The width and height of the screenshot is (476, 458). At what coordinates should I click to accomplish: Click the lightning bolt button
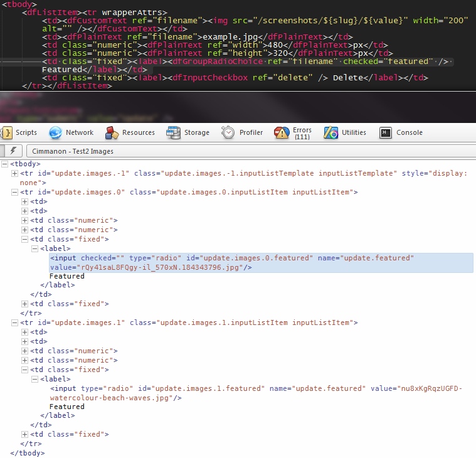coord(13,151)
